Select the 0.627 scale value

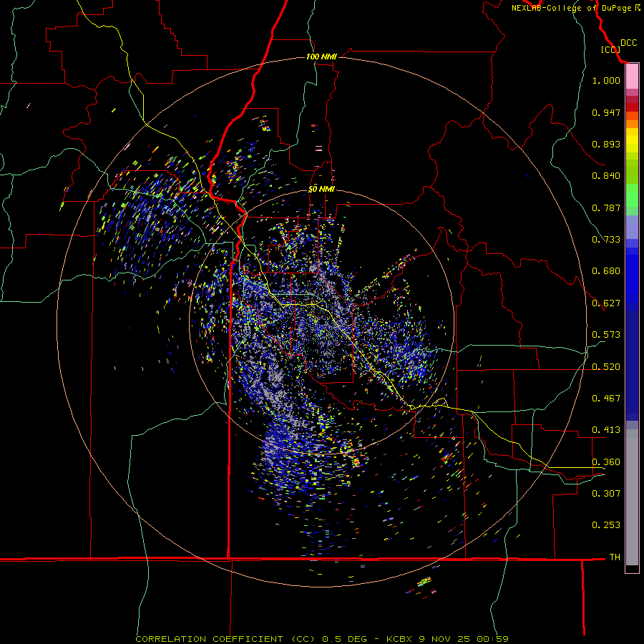pyautogui.click(x=606, y=303)
